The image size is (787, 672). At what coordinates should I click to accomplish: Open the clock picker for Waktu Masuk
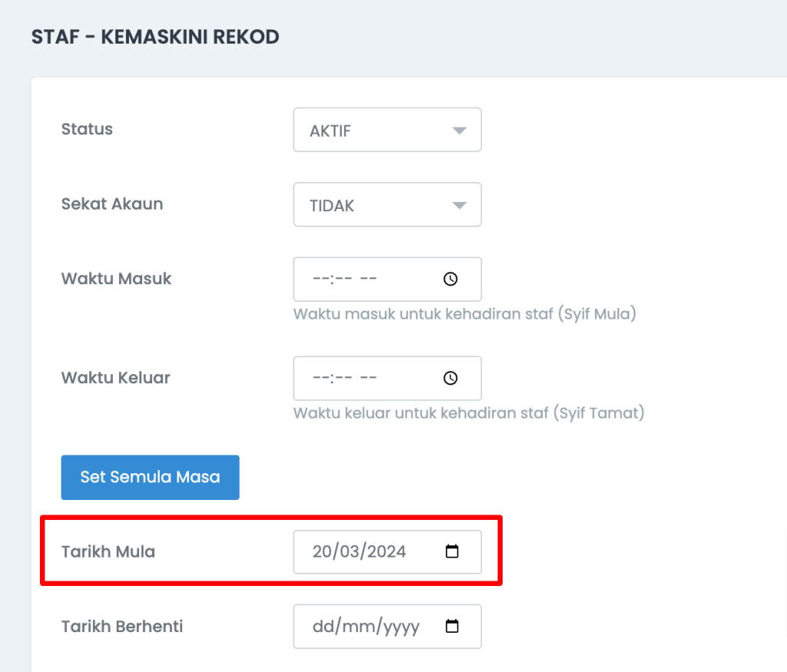(x=450, y=280)
